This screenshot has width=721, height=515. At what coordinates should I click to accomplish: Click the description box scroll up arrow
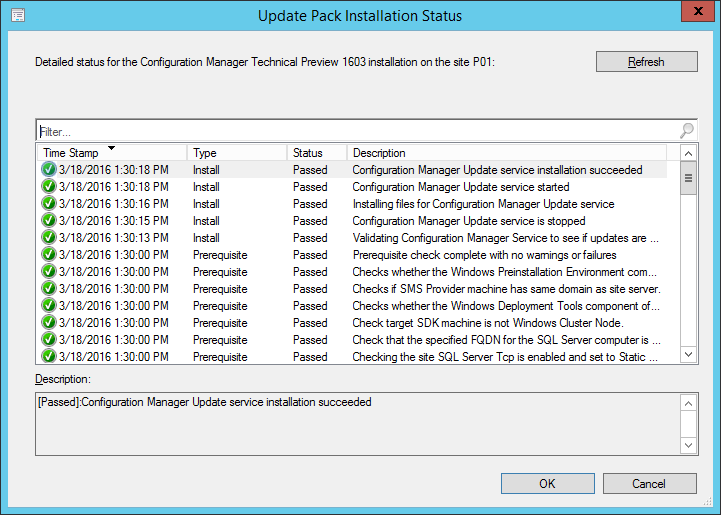[x=688, y=404]
